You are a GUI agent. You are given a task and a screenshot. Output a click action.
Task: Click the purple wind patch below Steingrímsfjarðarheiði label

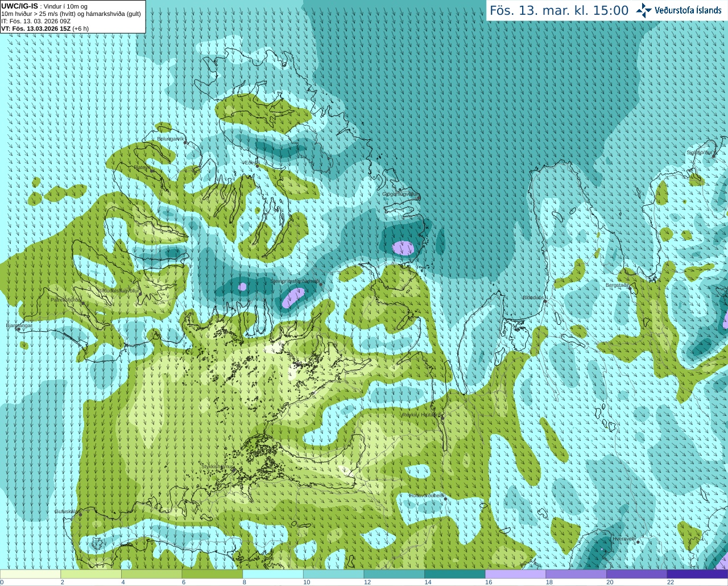[x=293, y=298]
